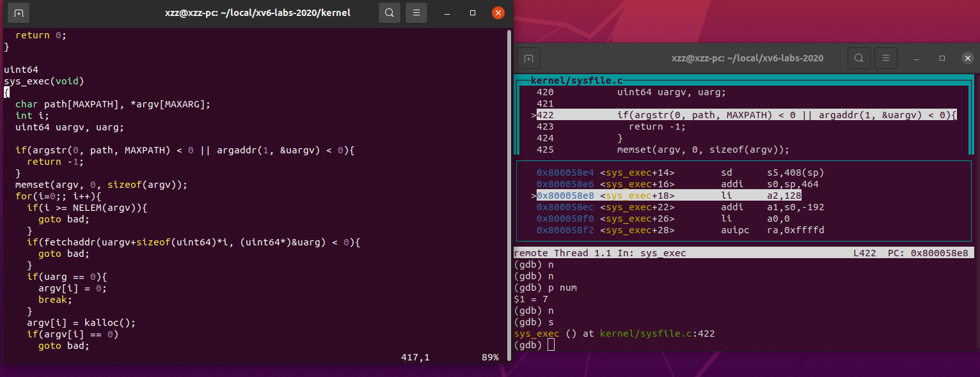This screenshot has height=377, width=980.
Task: Click 'L422' in gdb status bar
Action: tap(865, 253)
